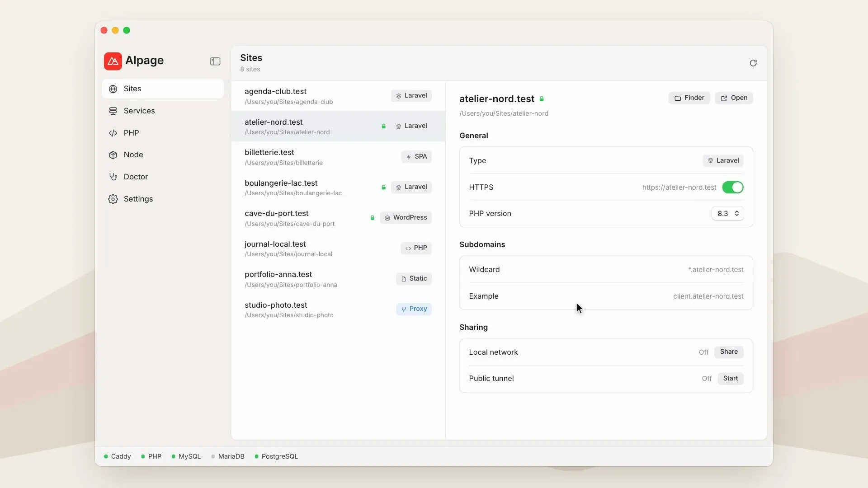Click the lock icon in boulangerie-lac.test row

pos(383,188)
